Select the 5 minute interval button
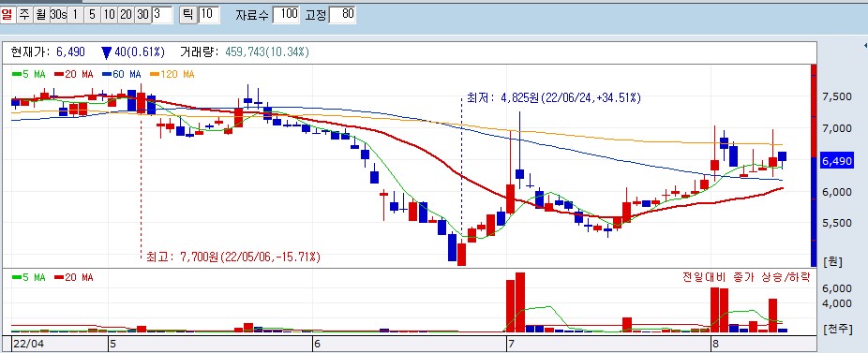The width and height of the screenshot is (868, 353). [x=92, y=14]
